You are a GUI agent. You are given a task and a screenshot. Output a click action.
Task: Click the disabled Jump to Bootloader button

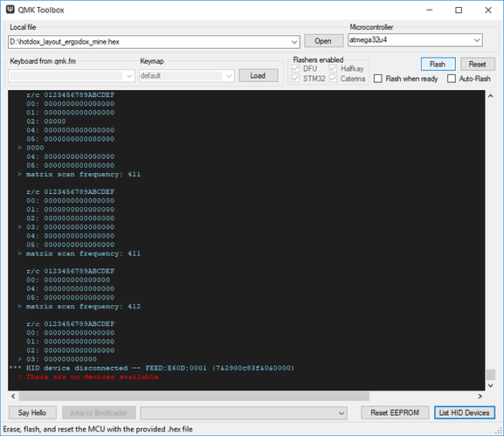tap(99, 412)
